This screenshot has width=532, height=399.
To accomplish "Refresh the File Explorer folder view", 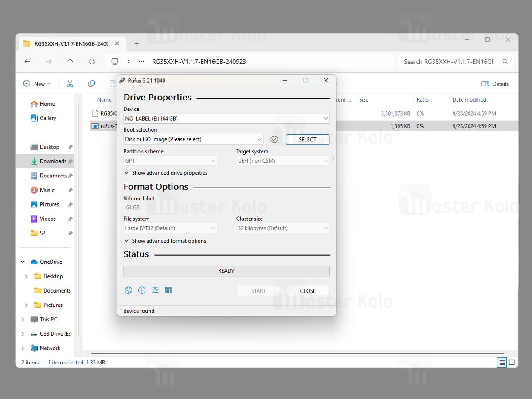I will [92, 62].
